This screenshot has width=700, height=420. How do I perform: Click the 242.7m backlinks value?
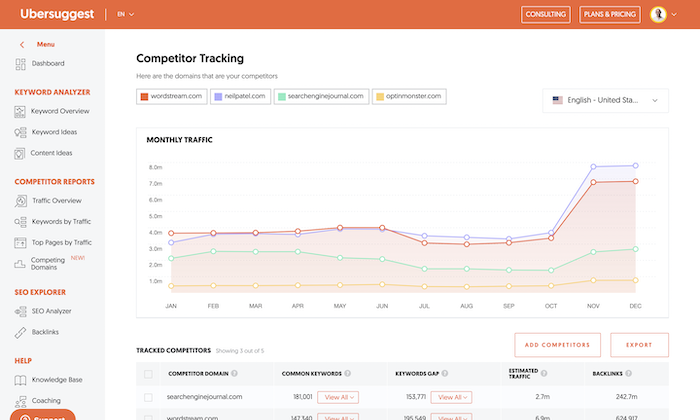click(x=626, y=397)
